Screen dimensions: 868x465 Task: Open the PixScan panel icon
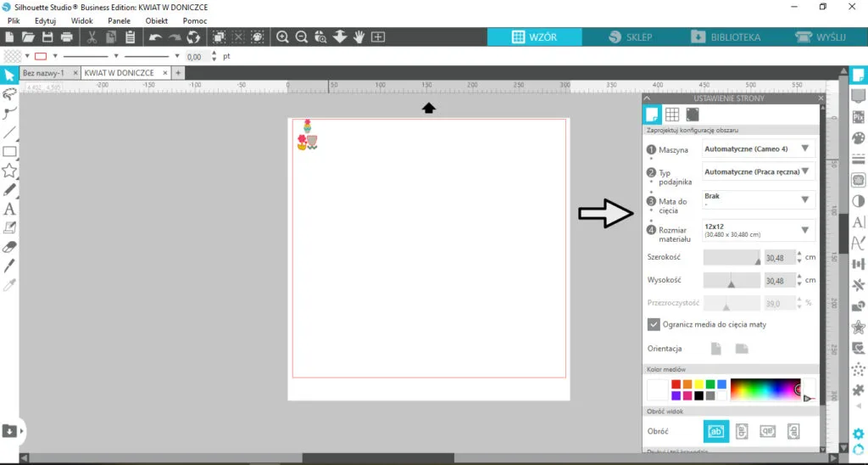pos(859,116)
